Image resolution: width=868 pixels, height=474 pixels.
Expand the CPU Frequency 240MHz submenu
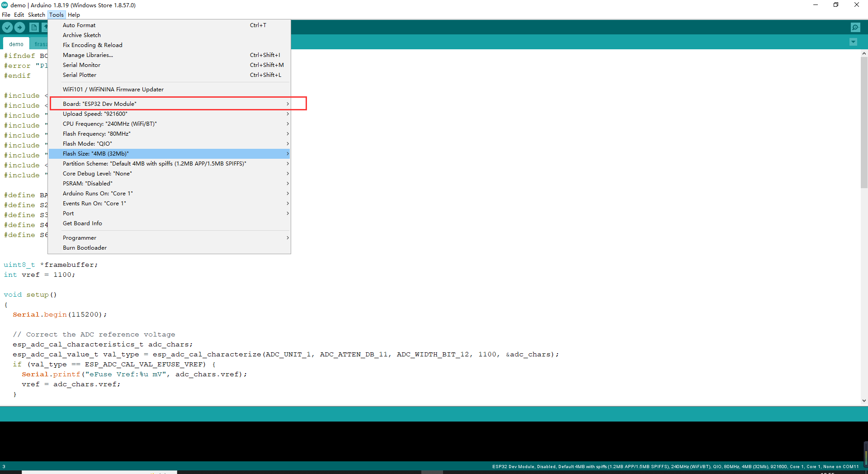coord(170,124)
